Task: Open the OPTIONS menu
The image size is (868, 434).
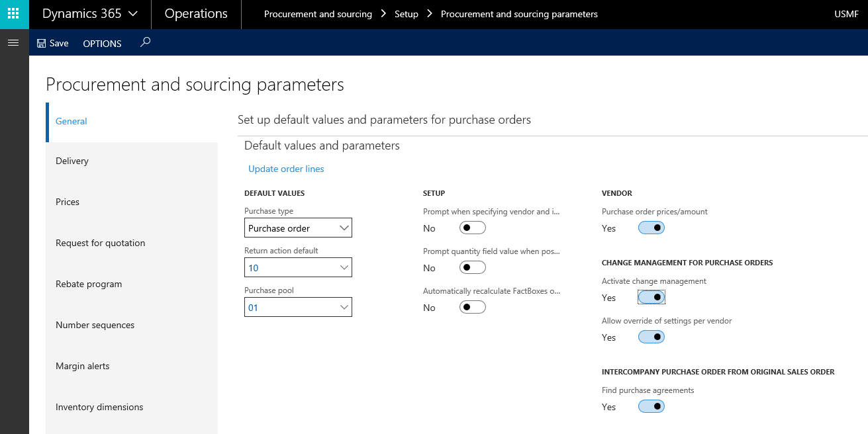Action: tap(102, 43)
